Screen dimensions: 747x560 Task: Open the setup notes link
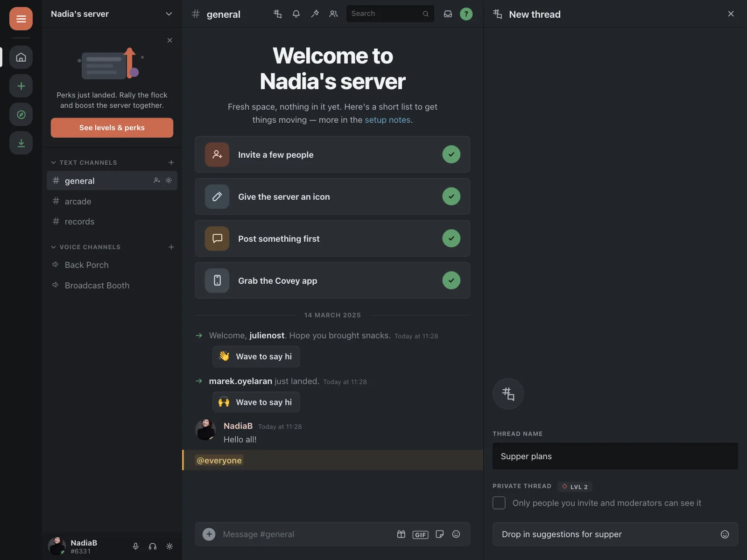pos(388,120)
